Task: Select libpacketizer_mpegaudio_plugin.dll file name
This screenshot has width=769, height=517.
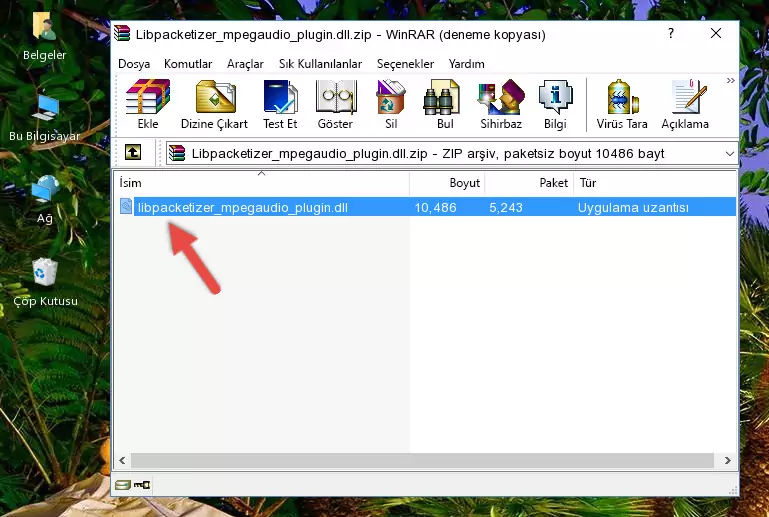Action: pos(242,207)
